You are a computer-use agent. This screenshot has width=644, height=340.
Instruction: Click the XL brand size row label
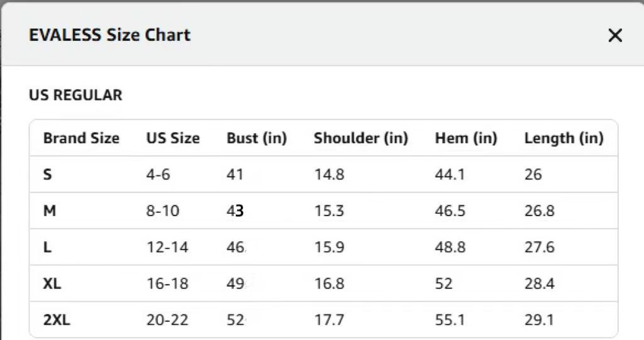[x=52, y=283]
